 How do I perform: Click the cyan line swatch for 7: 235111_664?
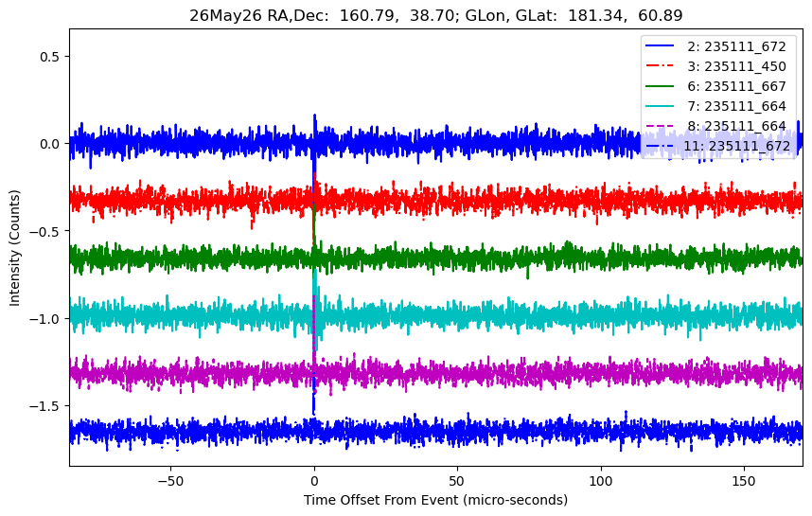click(x=660, y=106)
